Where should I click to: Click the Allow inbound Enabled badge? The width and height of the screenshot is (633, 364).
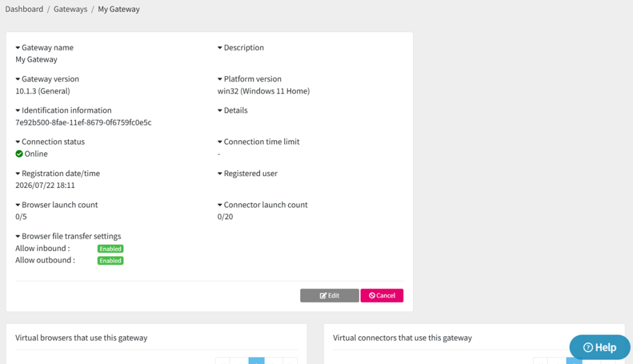click(x=110, y=248)
